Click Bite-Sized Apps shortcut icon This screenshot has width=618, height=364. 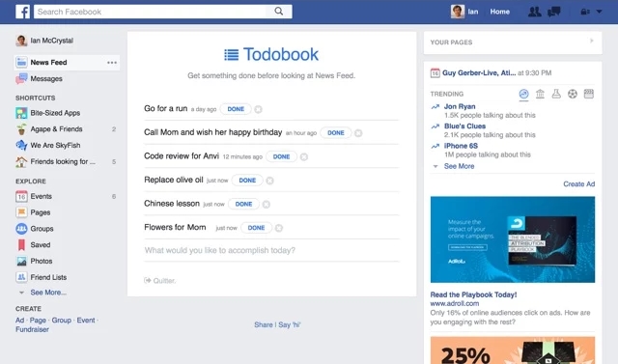point(21,113)
